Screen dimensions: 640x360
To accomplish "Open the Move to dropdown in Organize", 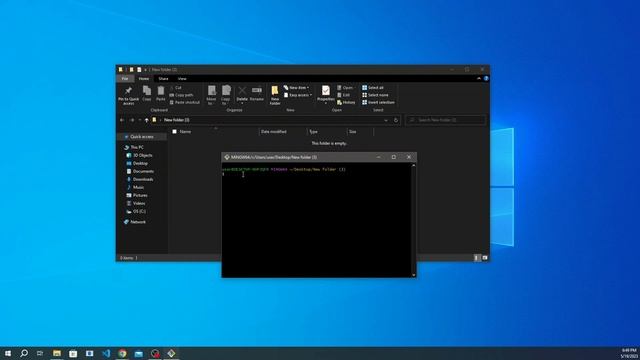I will (x=211, y=96).
